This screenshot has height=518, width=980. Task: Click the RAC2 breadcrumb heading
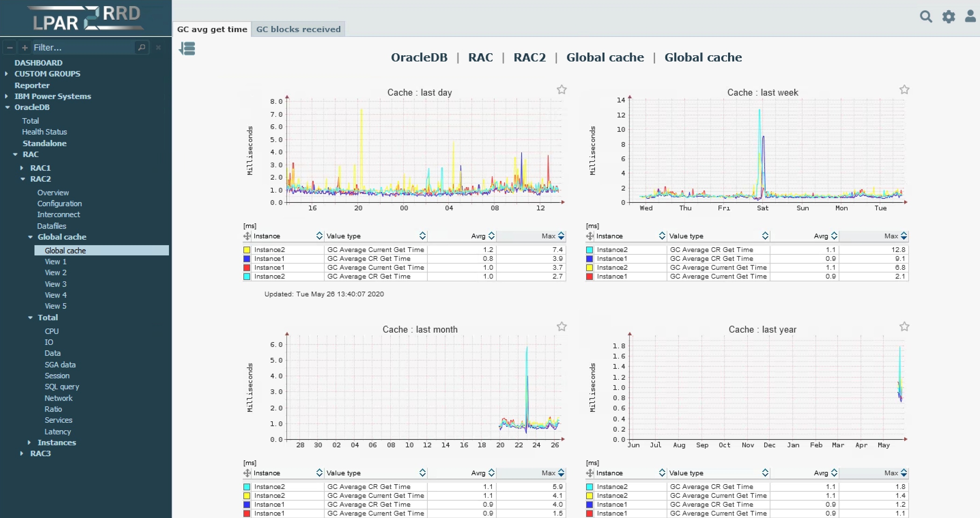529,57
